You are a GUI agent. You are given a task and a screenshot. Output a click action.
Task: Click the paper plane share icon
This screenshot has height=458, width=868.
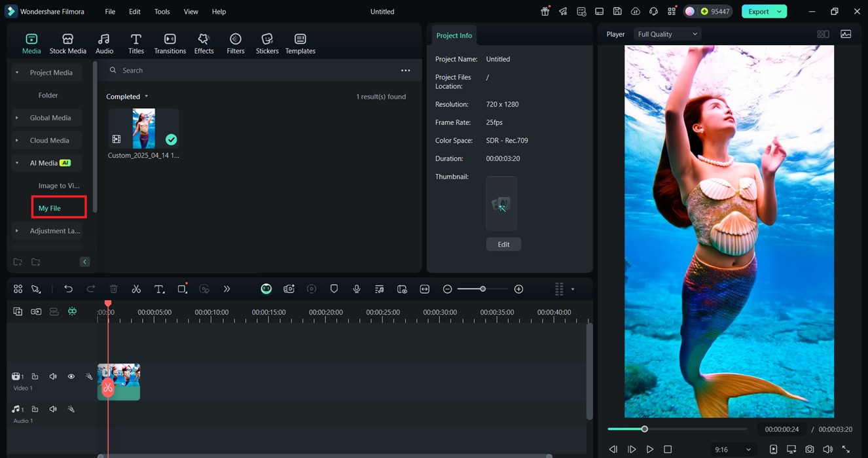[563, 11]
